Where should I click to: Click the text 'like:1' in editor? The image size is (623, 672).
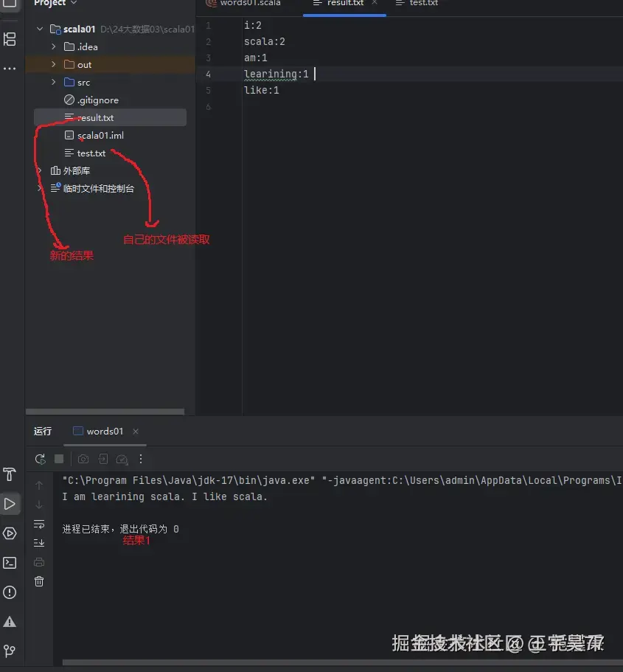pyautogui.click(x=262, y=91)
